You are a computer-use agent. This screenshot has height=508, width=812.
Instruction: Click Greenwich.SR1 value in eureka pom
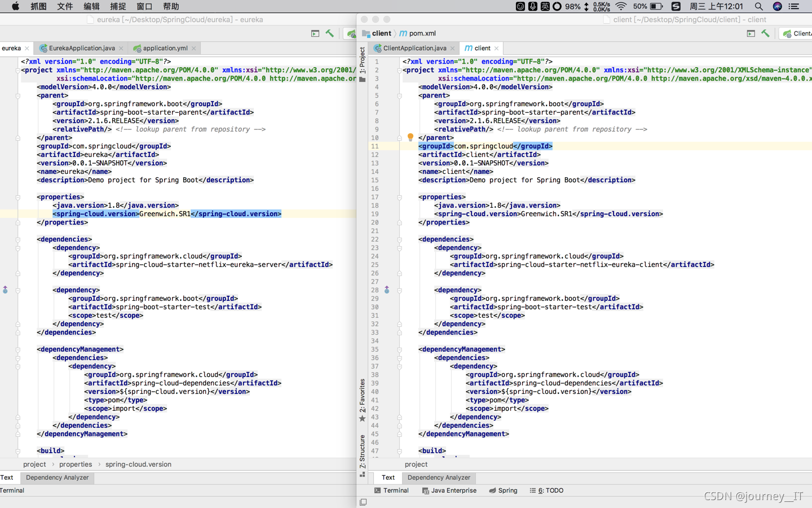pos(165,214)
